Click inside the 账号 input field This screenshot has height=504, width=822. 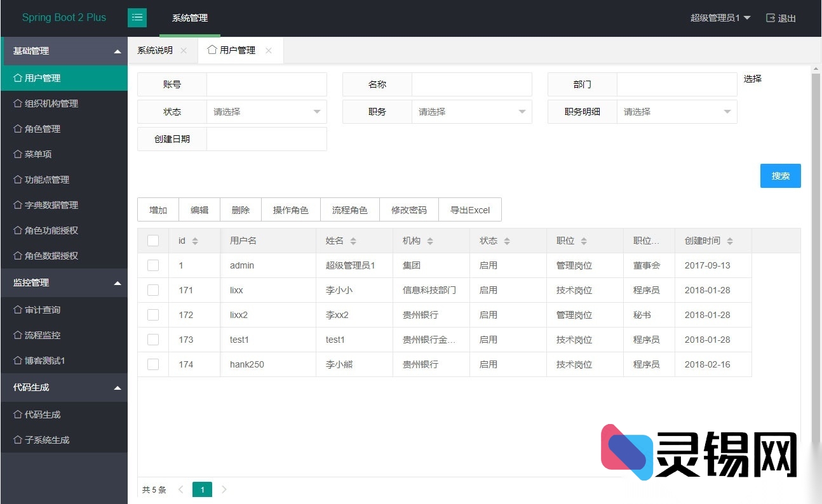(266, 84)
